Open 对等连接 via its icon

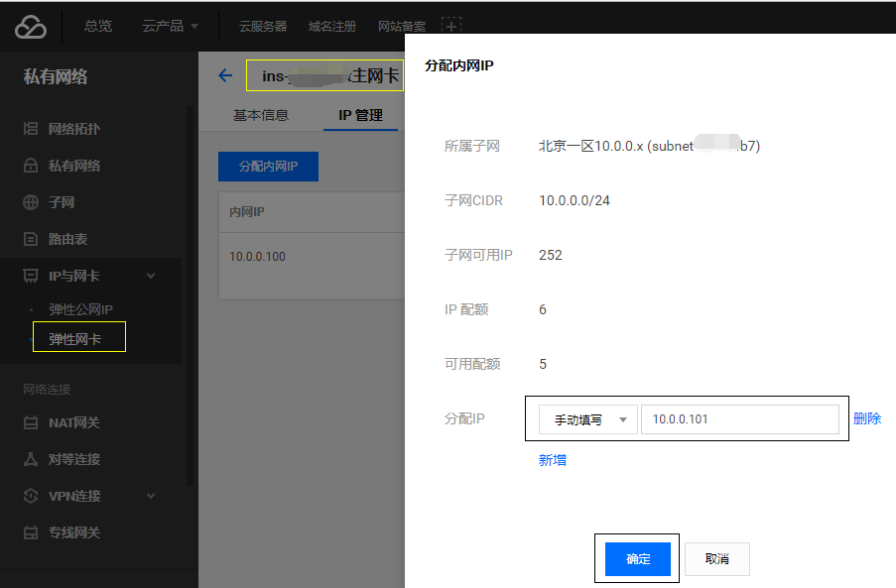[31, 459]
